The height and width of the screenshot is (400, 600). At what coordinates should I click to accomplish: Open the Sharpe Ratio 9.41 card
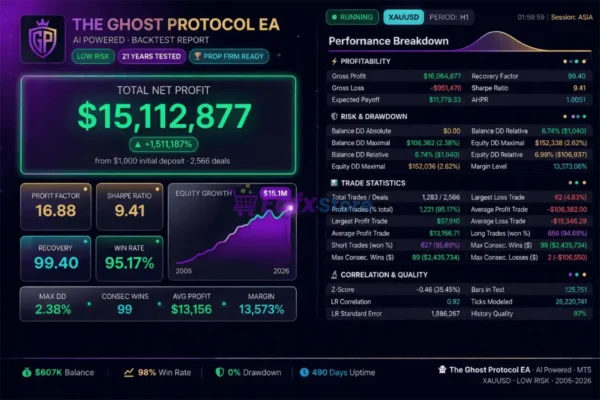click(130, 206)
